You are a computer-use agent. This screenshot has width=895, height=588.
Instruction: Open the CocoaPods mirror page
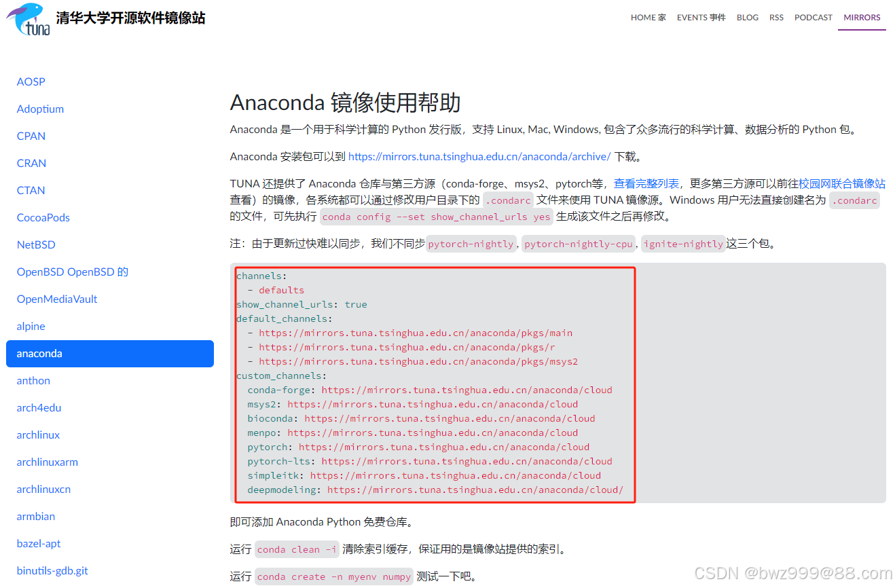(43, 217)
